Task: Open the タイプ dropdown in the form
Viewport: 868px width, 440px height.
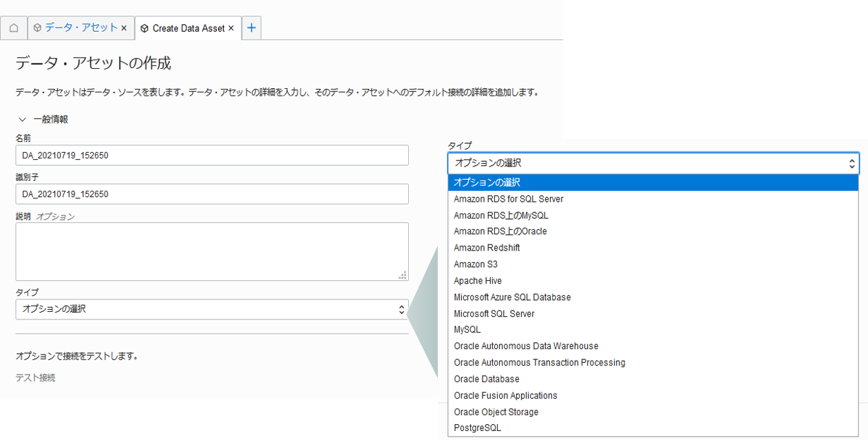Action: click(212, 309)
